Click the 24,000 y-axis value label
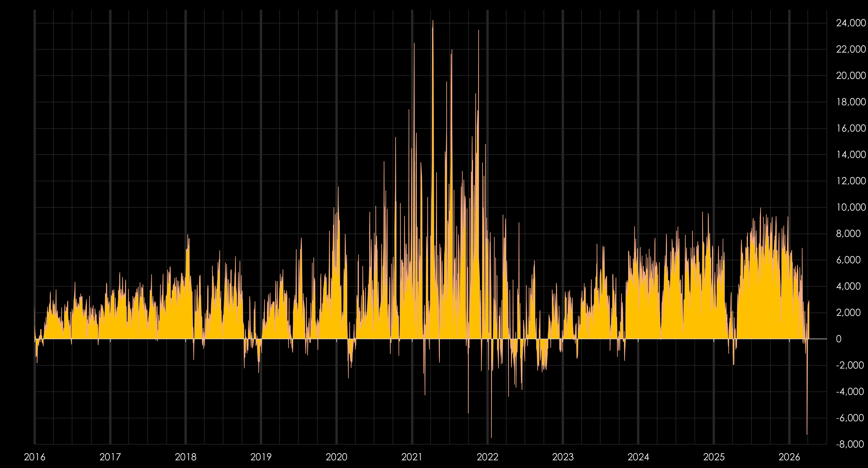 point(851,23)
